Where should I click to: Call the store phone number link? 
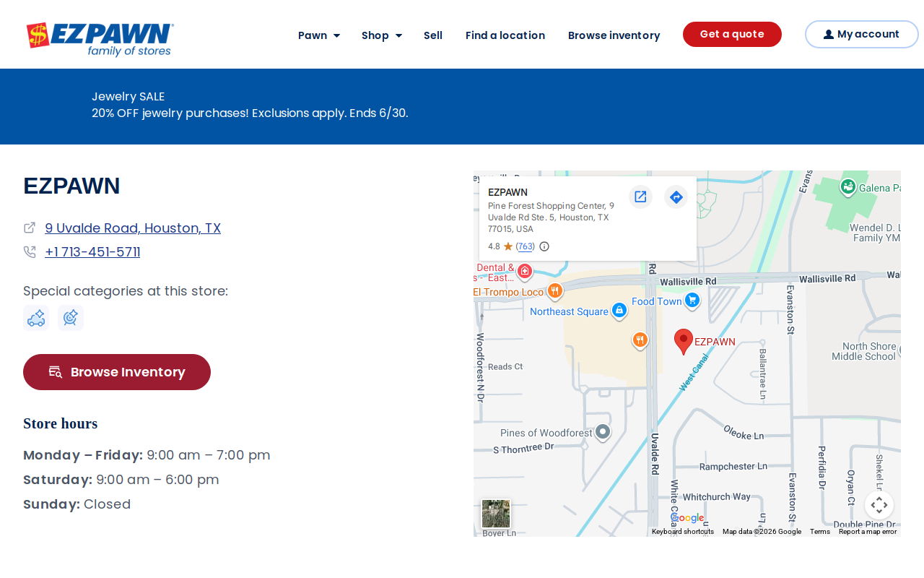point(92,252)
